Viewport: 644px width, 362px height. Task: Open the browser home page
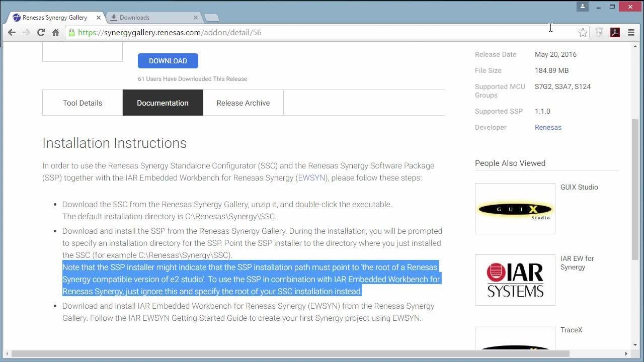coord(55,33)
